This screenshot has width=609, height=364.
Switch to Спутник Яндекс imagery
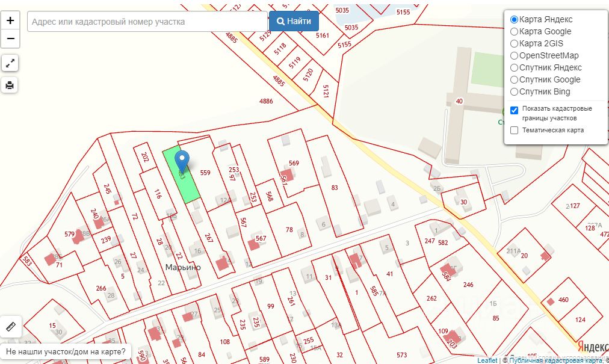(x=514, y=67)
